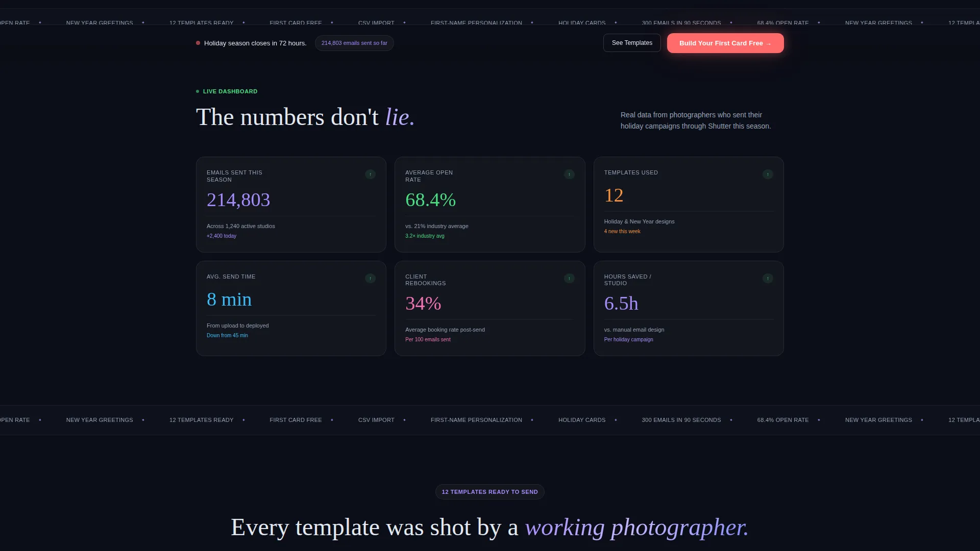Image resolution: width=980 pixels, height=551 pixels.
Task: Click the 214,803 emails sent statistic
Action: point(238,200)
